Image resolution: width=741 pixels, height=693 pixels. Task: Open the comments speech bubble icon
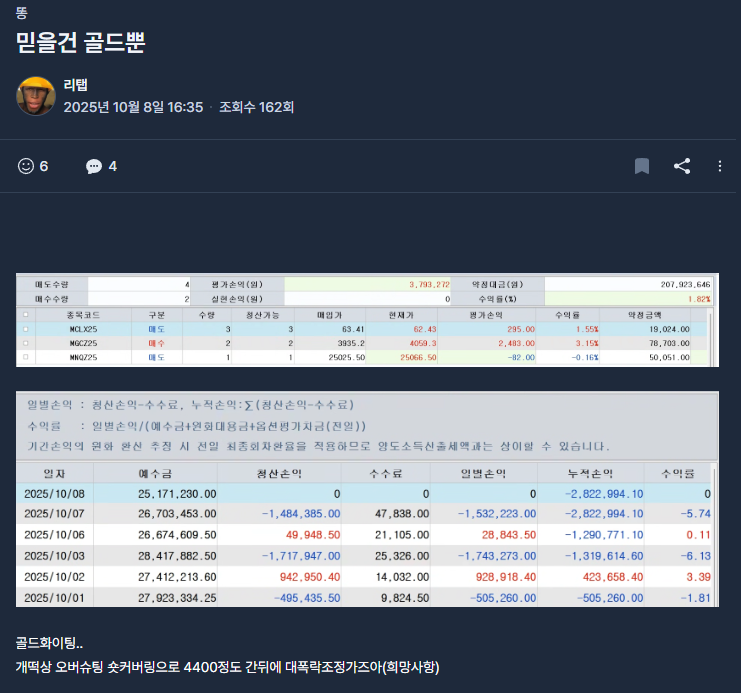click(94, 166)
